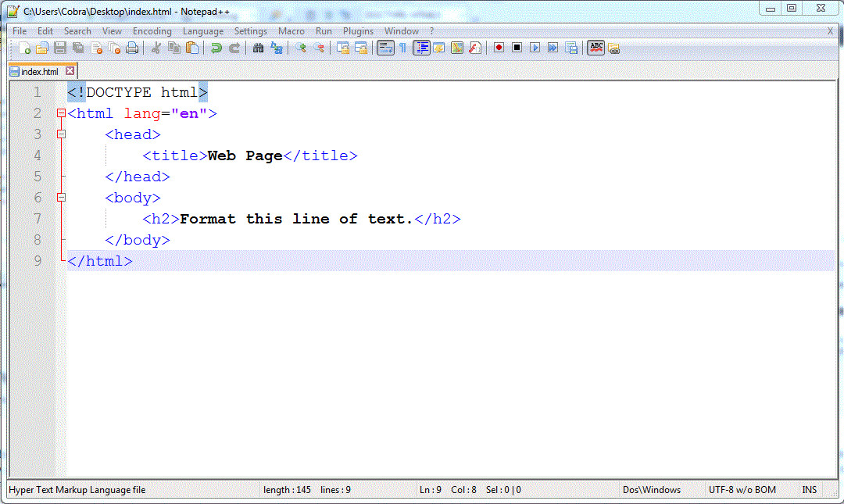The height and width of the screenshot is (504, 844).
Task: Click the Function List icon
Action: [x=475, y=48]
